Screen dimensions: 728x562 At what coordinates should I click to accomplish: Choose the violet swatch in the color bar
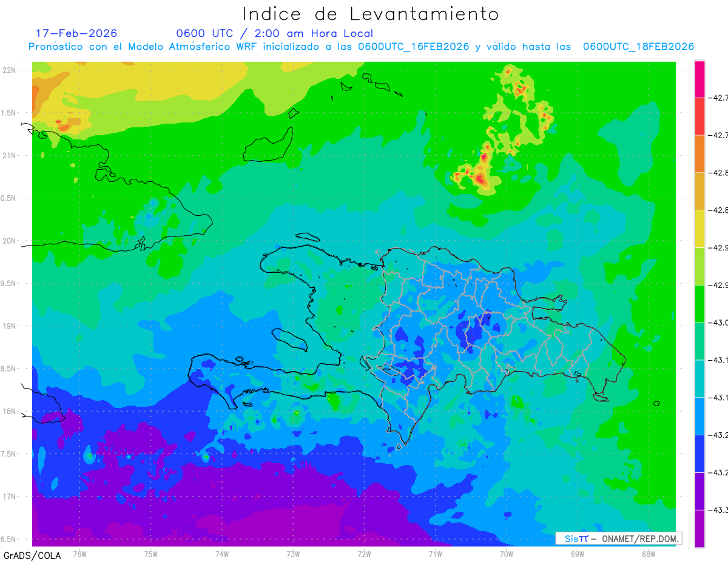[x=699, y=492]
